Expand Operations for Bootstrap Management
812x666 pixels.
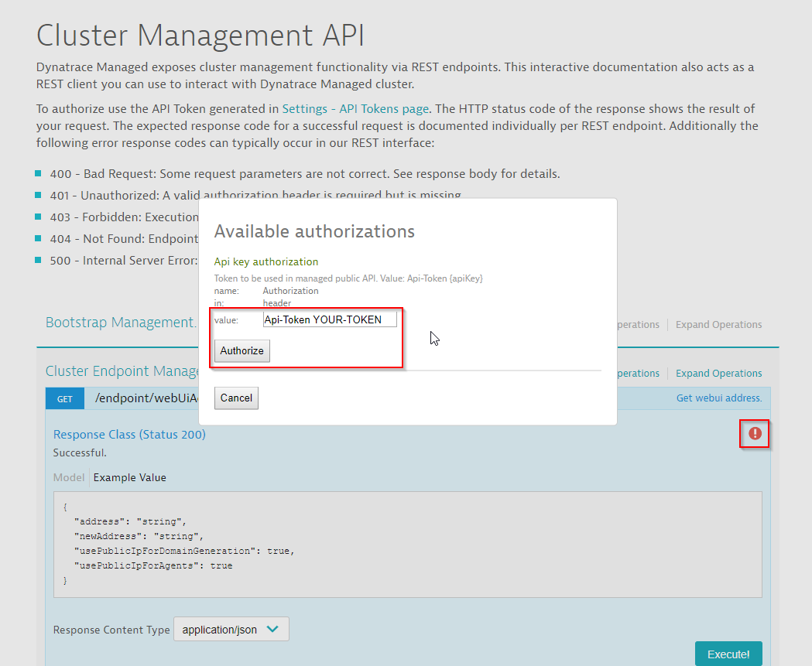[x=718, y=324]
